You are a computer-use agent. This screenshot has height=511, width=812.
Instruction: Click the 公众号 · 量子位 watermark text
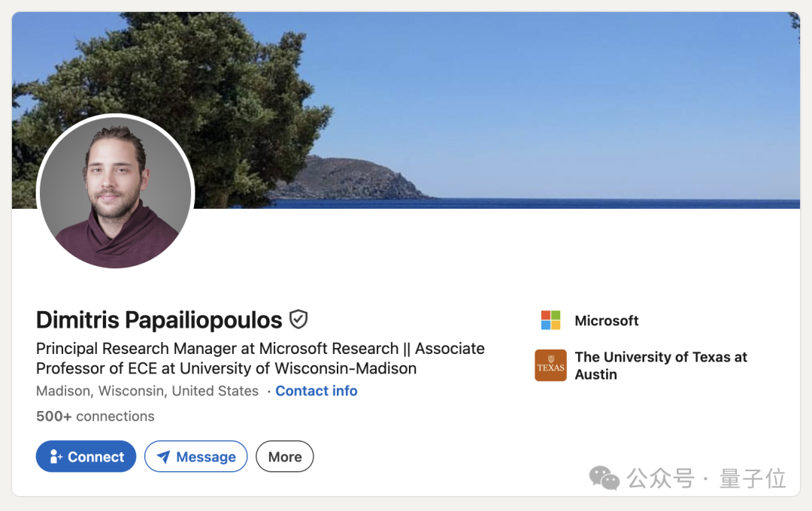point(706,478)
